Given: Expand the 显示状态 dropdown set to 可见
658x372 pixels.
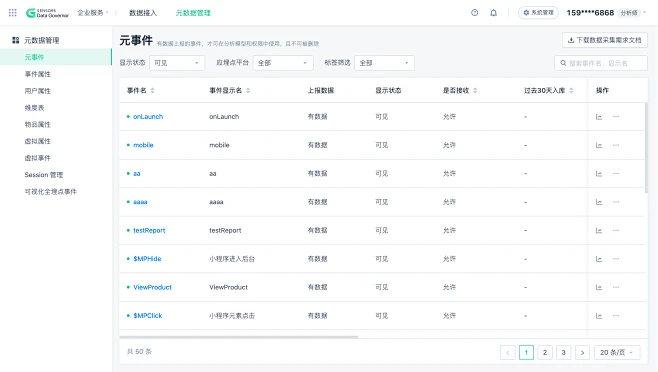Looking at the screenshot, I should 177,63.
